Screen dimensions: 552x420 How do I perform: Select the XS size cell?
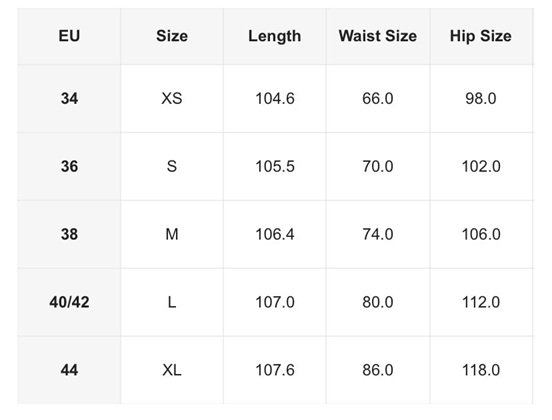[x=172, y=99]
